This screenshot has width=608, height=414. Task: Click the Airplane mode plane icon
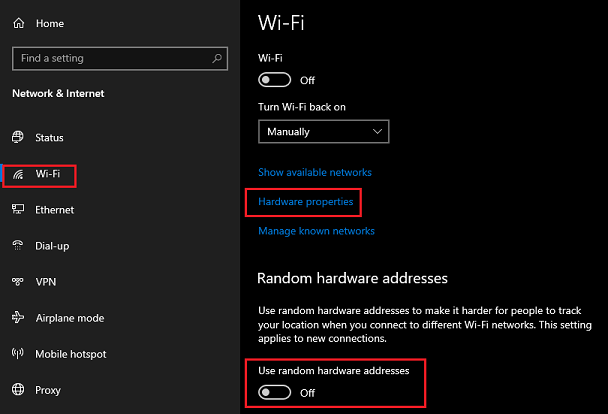18,317
